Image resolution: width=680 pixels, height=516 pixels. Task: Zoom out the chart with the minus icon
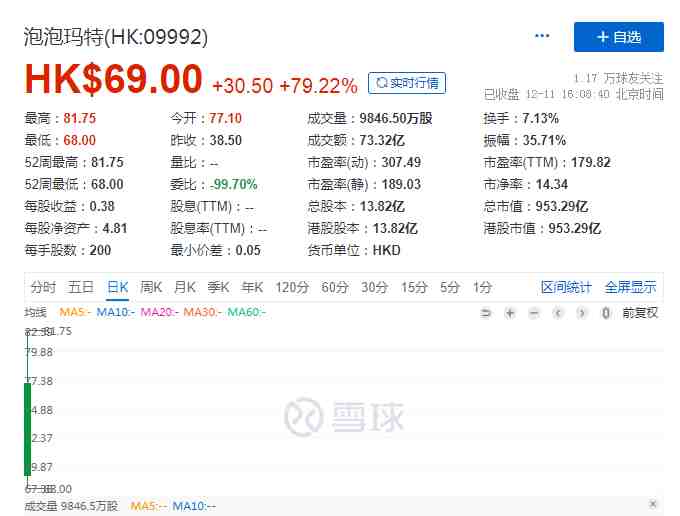534,313
